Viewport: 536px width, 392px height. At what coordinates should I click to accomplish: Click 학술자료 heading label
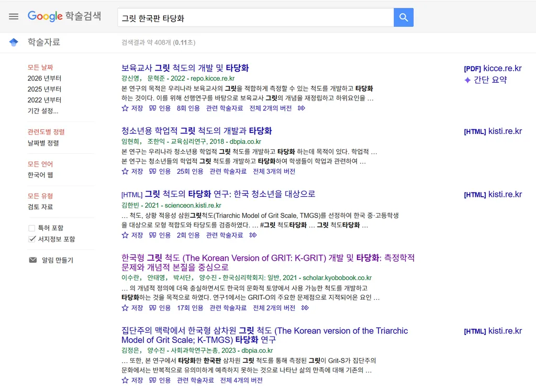click(x=44, y=42)
